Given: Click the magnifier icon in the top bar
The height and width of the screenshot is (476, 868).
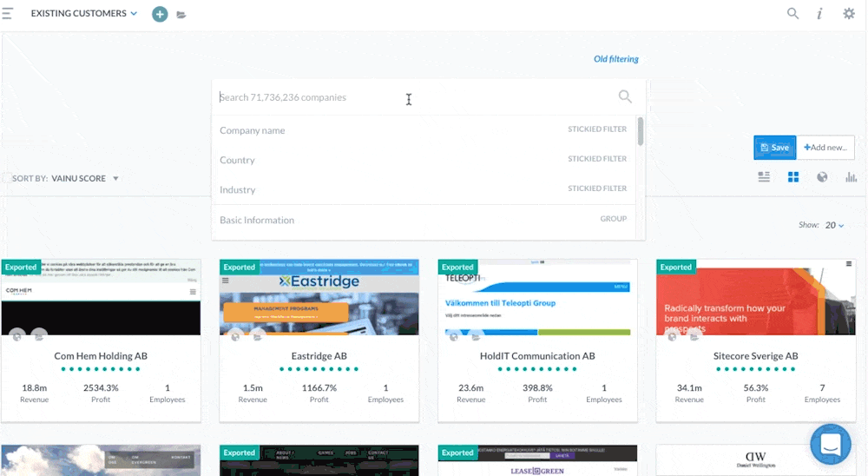Looking at the screenshot, I should pos(792,14).
